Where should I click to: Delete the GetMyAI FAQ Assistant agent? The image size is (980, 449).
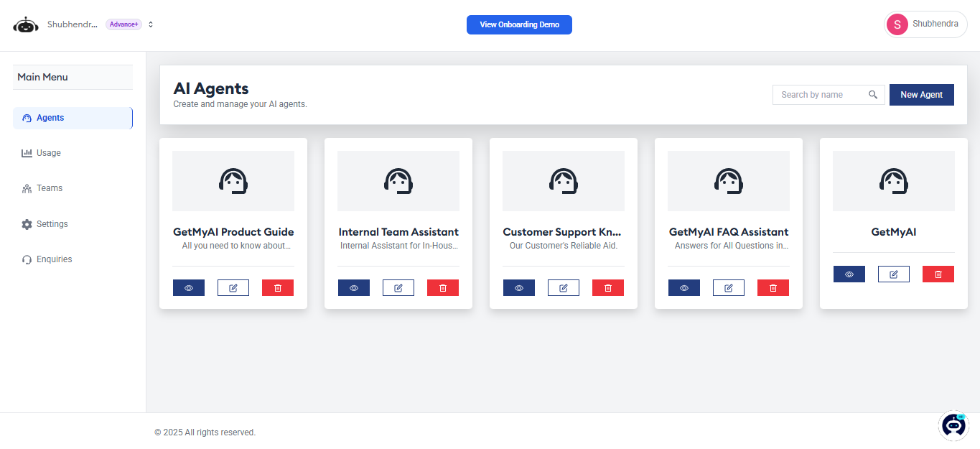pos(773,288)
